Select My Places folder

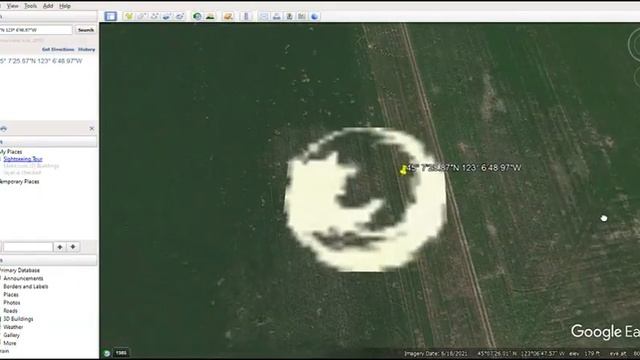(x=11, y=152)
